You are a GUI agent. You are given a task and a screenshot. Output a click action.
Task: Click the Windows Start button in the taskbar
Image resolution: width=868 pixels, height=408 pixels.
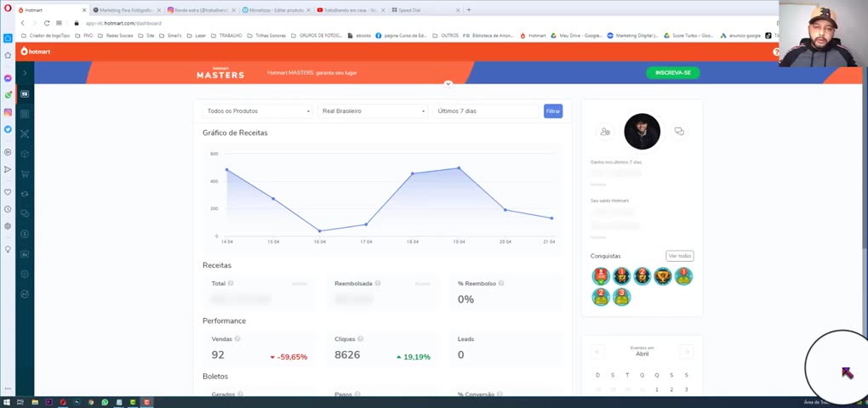[x=7, y=402]
